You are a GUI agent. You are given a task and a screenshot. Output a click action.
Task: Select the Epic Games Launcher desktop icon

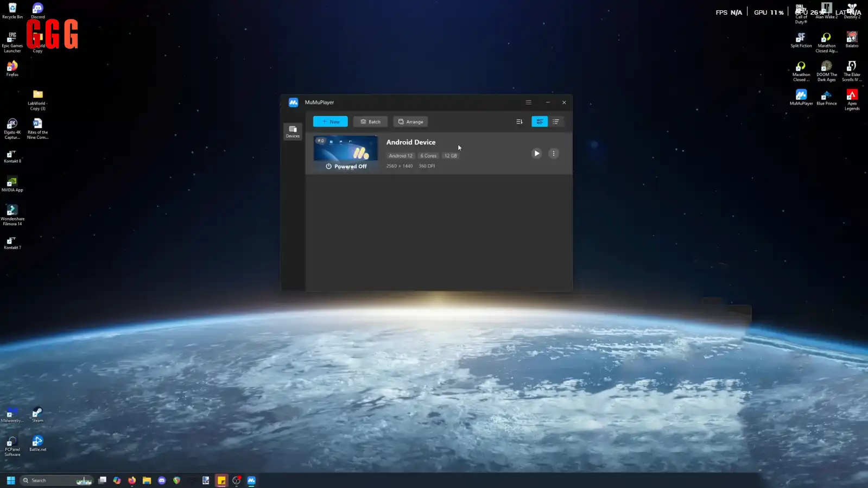click(12, 42)
